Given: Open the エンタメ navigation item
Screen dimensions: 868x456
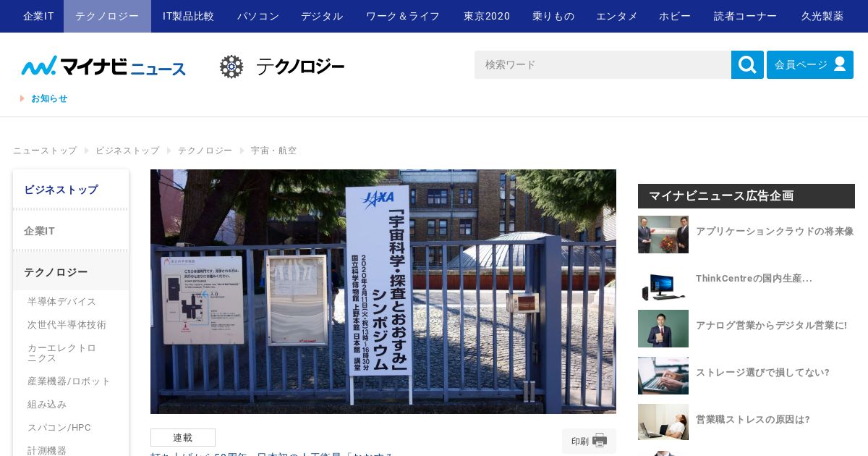Looking at the screenshot, I should (x=617, y=16).
